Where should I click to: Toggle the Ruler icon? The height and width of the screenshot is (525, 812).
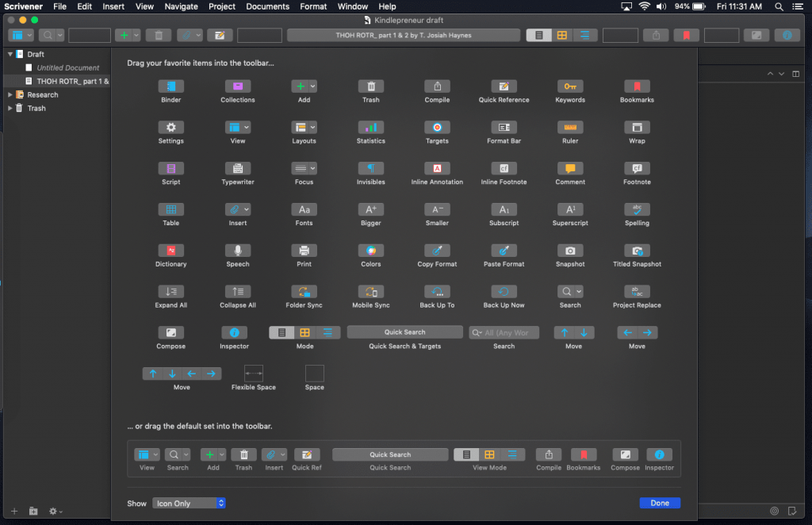pyautogui.click(x=569, y=128)
